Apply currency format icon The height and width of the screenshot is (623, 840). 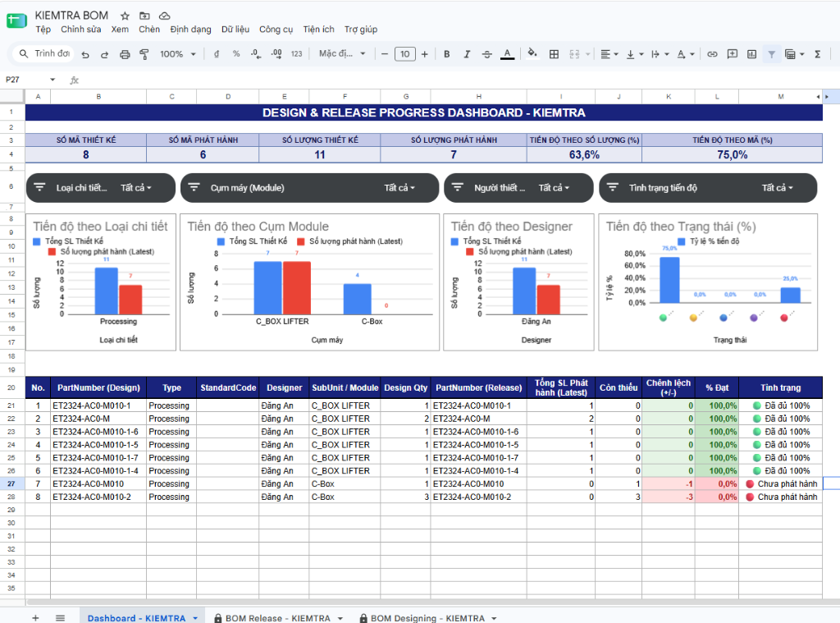pyautogui.click(x=217, y=54)
